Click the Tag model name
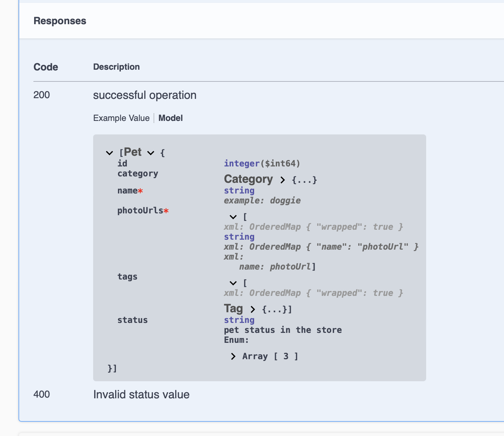Screen dimensions: 504x436 coord(233,308)
